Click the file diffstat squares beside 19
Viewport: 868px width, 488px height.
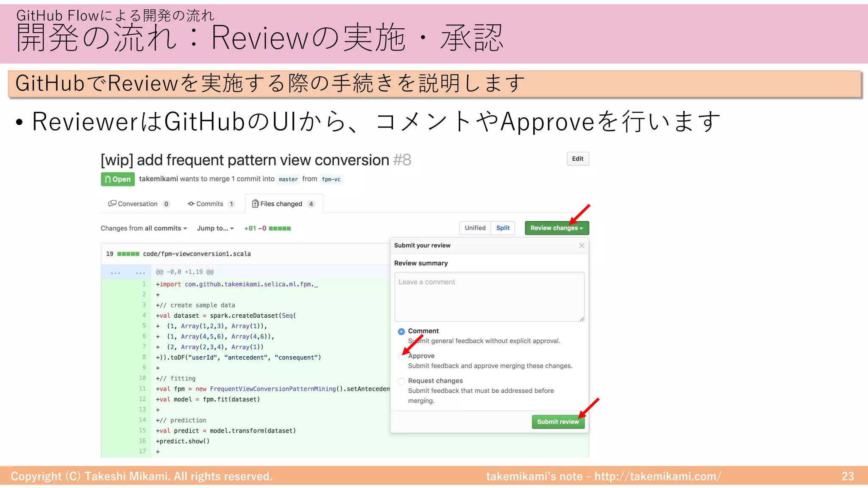click(x=128, y=254)
